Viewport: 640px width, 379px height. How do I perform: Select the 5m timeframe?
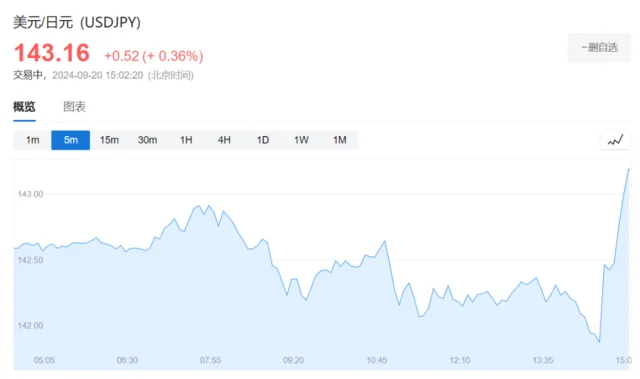(71, 140)
